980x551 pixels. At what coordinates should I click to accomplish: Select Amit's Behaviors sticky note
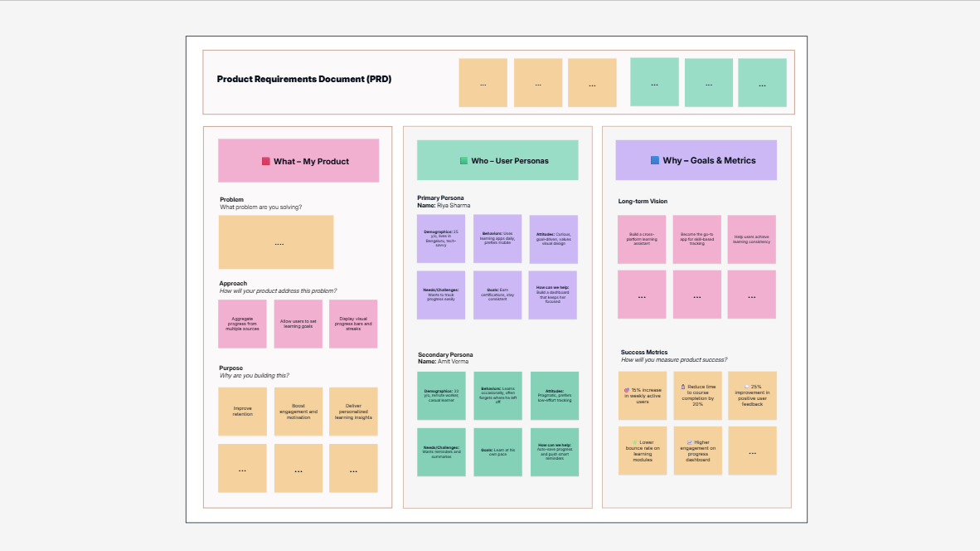(497, 396)
